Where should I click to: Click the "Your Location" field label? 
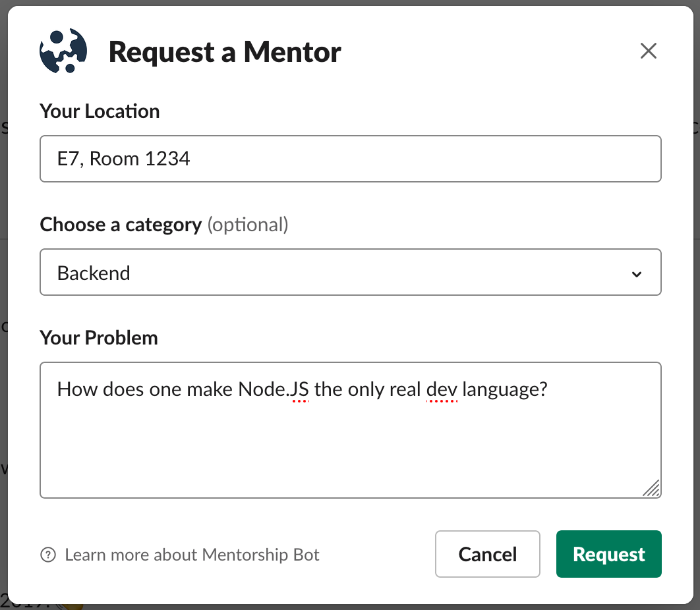(100, 111)
